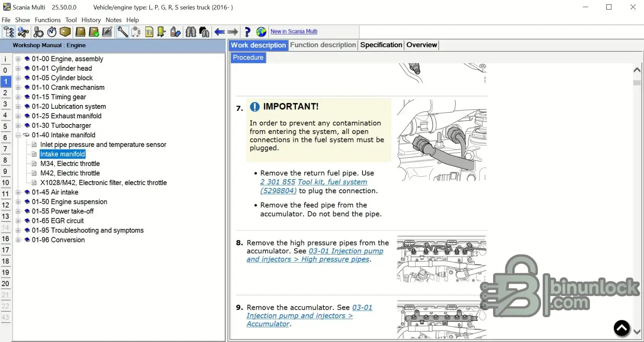The height and width of the screenshot is (342, 644).
Task: Click the cardboard box package icon
Action: pos(65,32)
